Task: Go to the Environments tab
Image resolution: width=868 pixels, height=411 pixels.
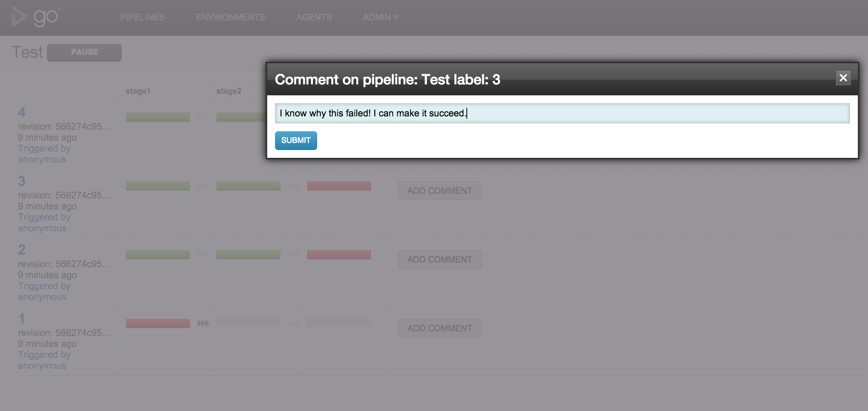Action: click(230, 17)
